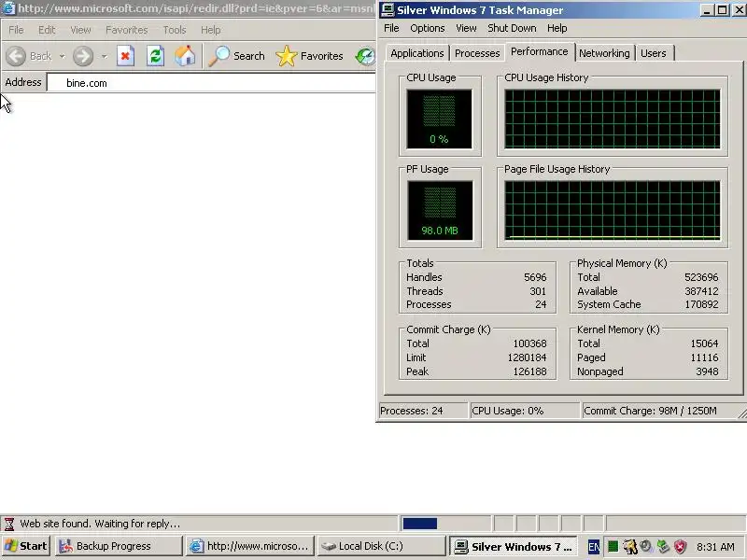Click the hourglass icon in browser status bar
The width and height of the screenshot is (747, 560).
(9, 524)
